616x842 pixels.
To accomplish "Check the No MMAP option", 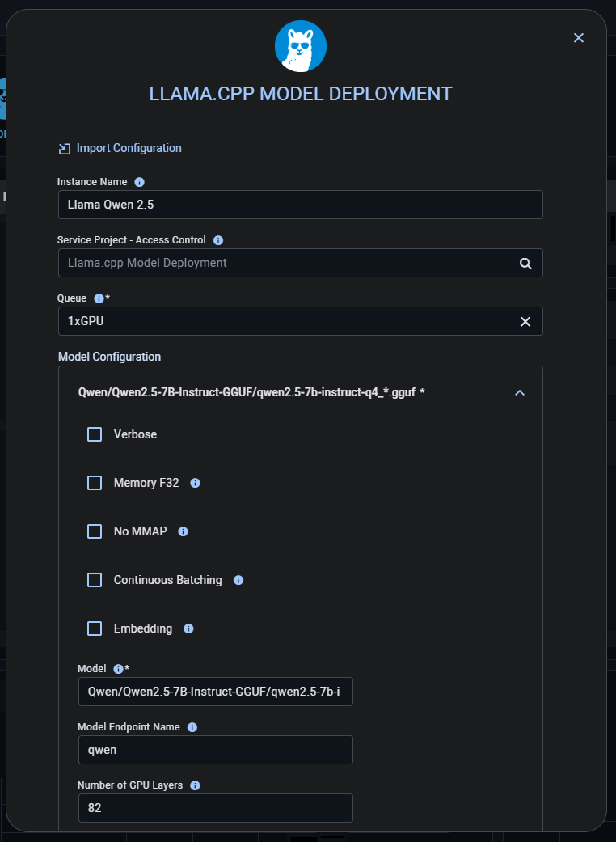I will (95, 531).
